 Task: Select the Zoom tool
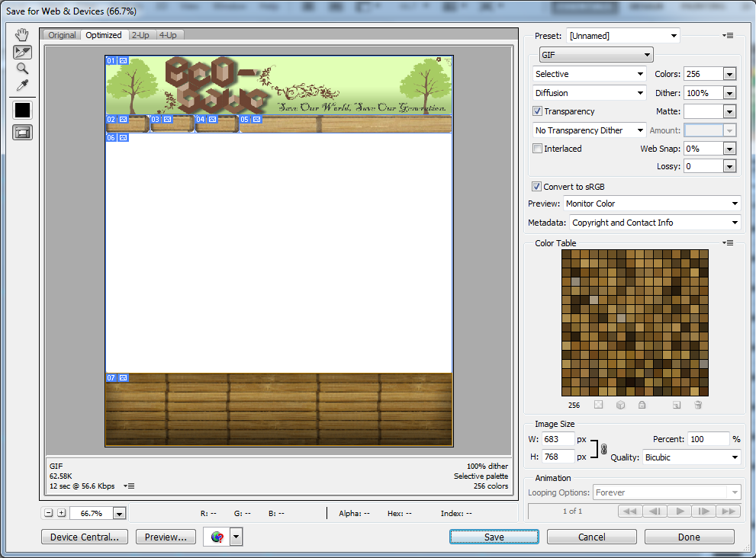click(22, 69)
